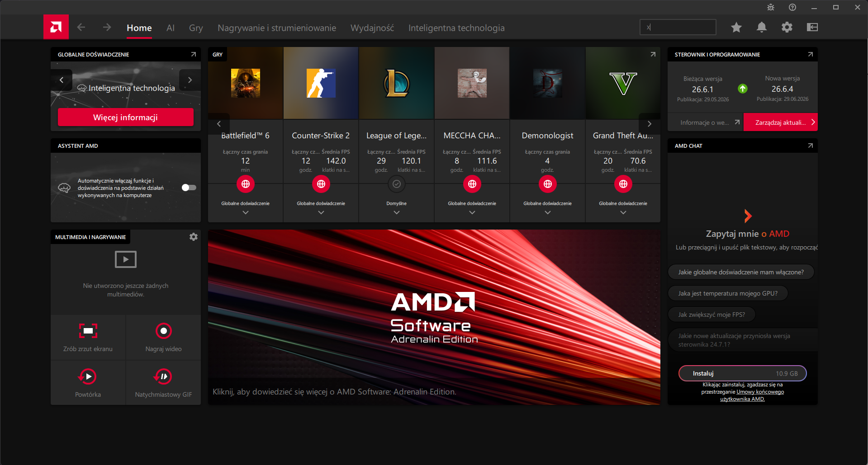868x465 pixels.
Task: Click Grand Theft Auto globe icon
Action: pos(623,184)
